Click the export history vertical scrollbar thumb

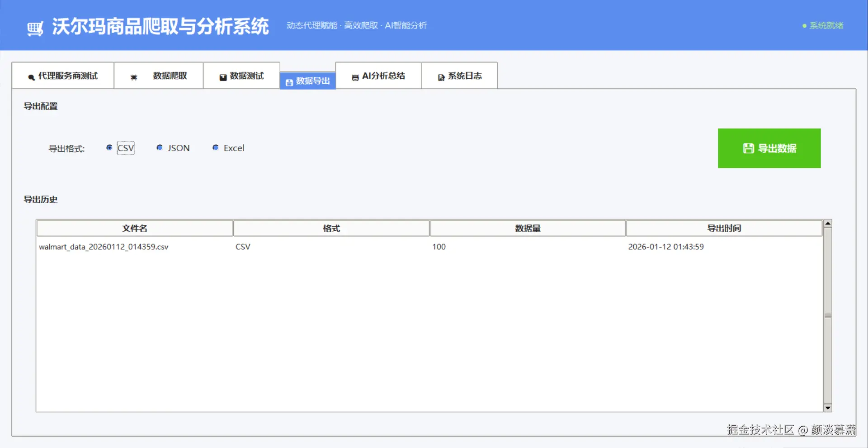(828, 315)
